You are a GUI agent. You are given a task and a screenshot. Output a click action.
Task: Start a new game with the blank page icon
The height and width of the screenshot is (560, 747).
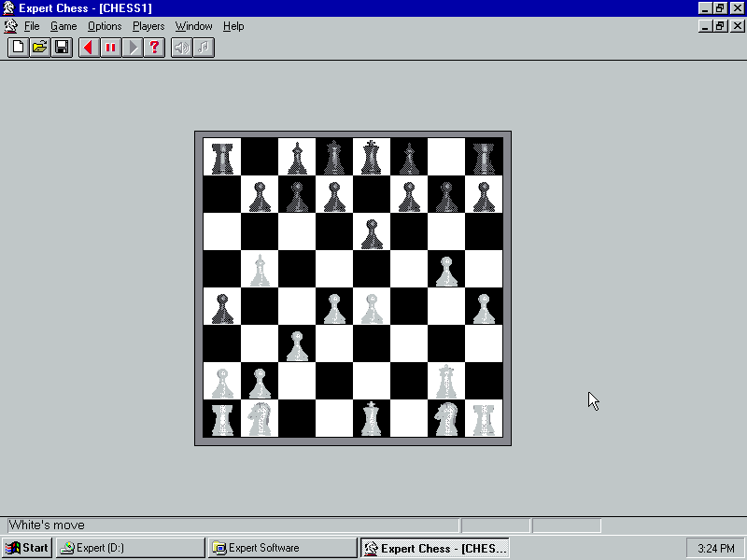click(x=18, y=48)
